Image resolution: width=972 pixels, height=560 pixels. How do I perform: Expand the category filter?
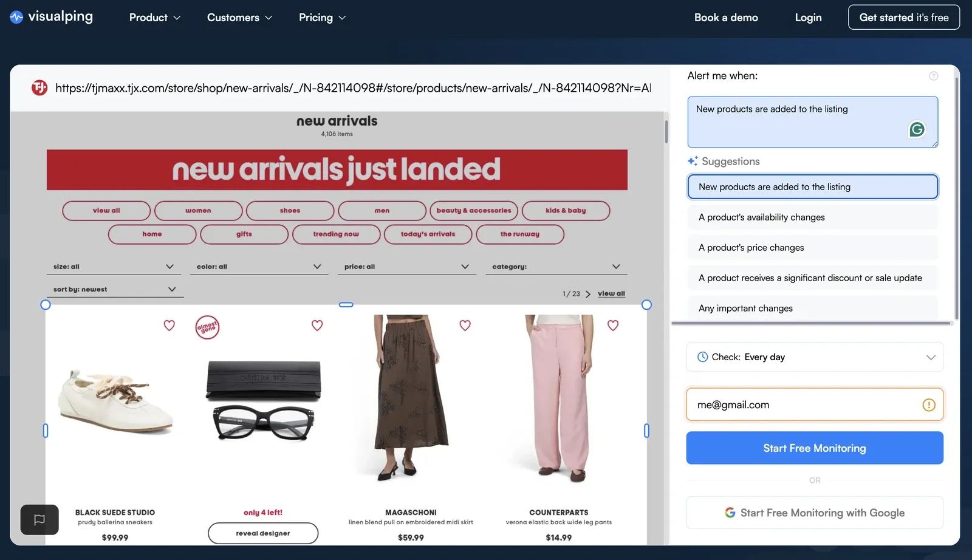(x=556, y=267)
